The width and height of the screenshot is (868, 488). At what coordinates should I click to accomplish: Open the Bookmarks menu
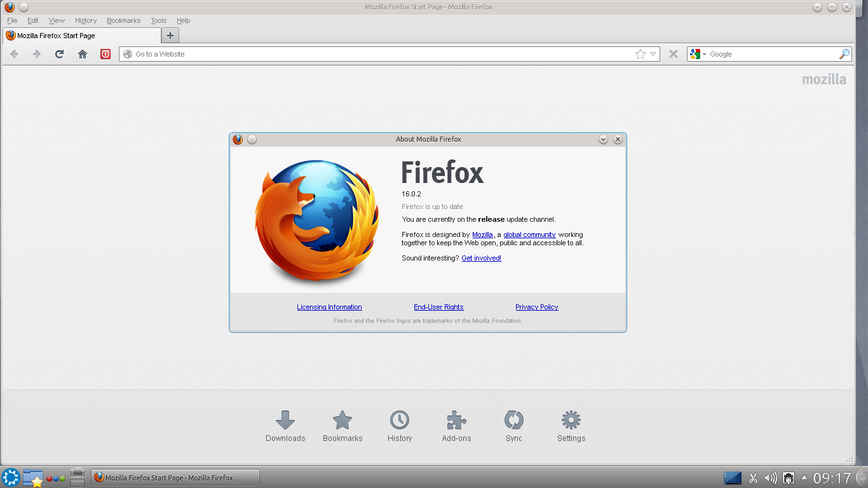point(123,20)
